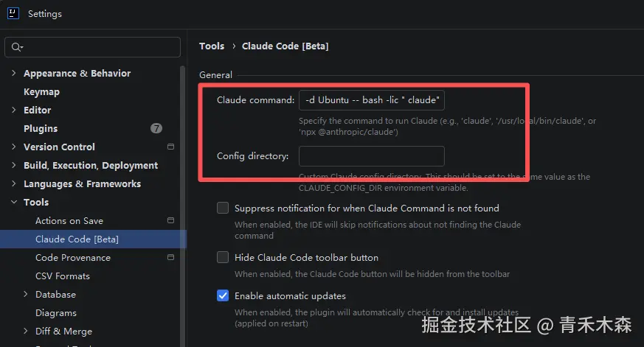Enable suppress notification for Claude Command
644x347 pixels.
point(223,208)
